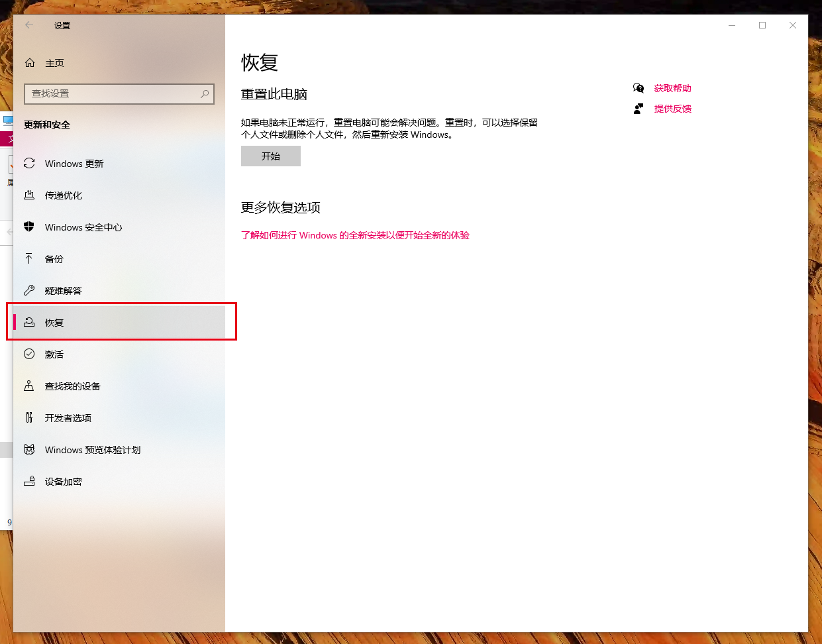Maximize the Settings window
822x644 pixels.
point(762,25)
